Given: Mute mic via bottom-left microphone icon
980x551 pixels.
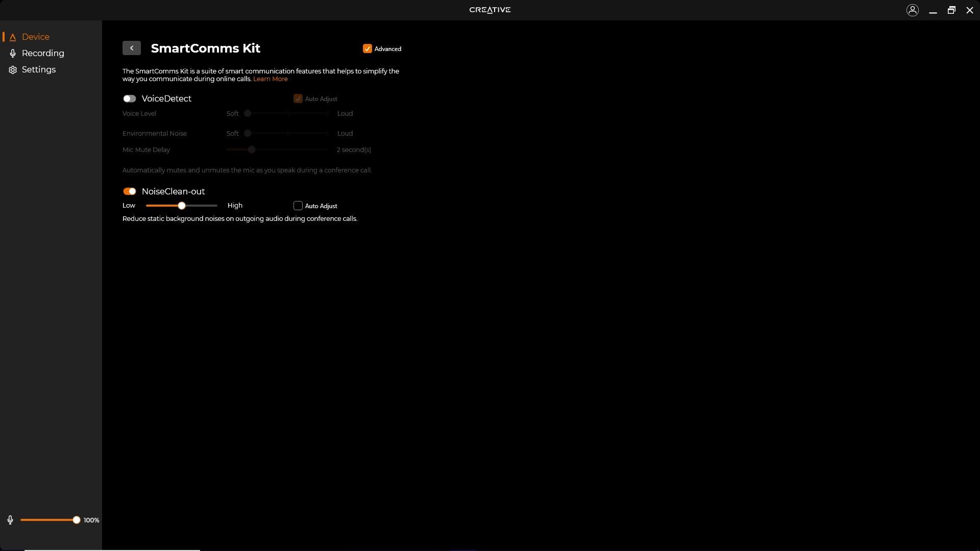Looking at the screenshot, I should click(x=10, y=520).
